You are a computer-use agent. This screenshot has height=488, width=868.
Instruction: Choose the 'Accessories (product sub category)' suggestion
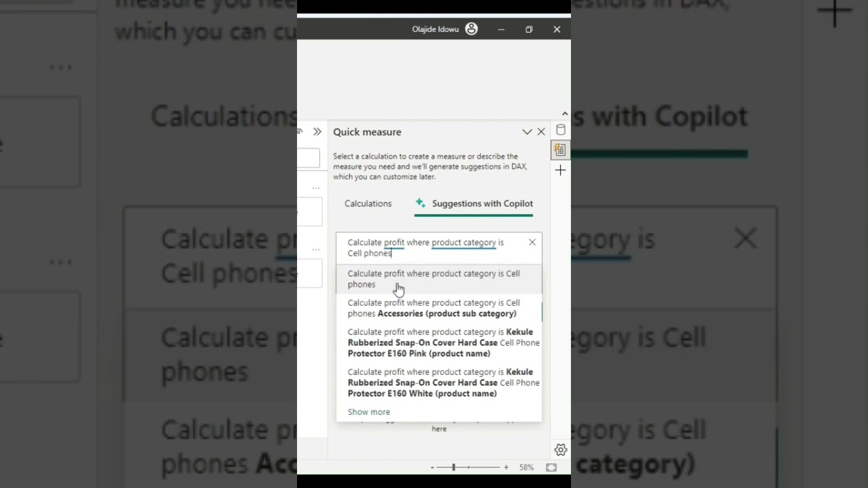(x=439, y=308)
